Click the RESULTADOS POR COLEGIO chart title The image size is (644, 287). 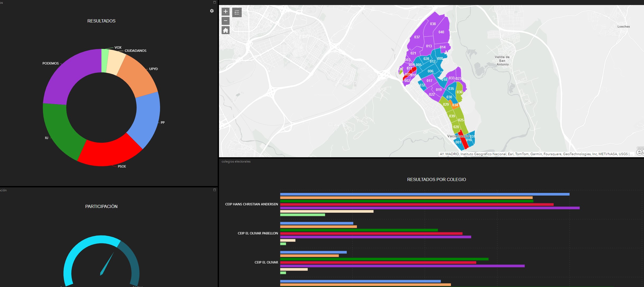436,180
